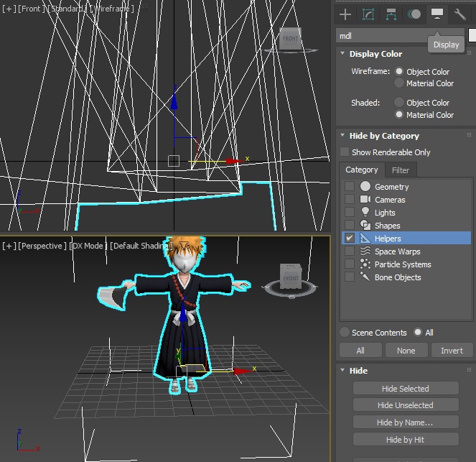This screenshot has height=462, width=476.
Task: Click the None categories button
Action: point(406,350)
